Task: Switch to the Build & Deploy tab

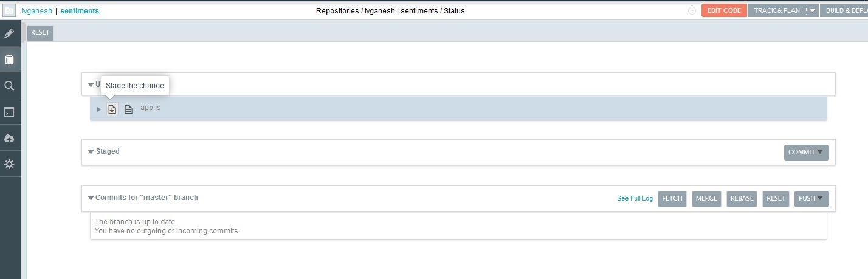Action: tap(846, 10)
